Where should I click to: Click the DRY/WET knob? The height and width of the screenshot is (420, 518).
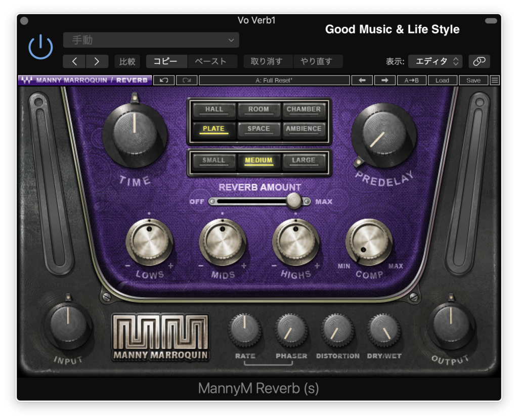[384, 330]
